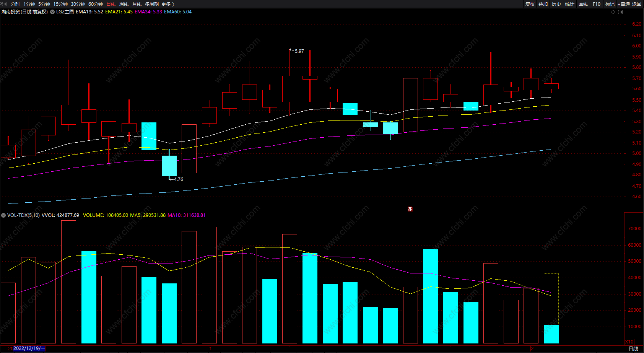
Task: Expand the VOL-TDX indicator dropdown arrow
Action: click(3, 215)
